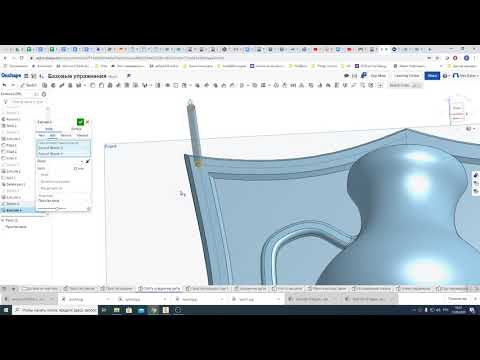Open the main menu next to Onshape logo
The height and width of the screenshot is (360, 480).
(x=26, y=76)
